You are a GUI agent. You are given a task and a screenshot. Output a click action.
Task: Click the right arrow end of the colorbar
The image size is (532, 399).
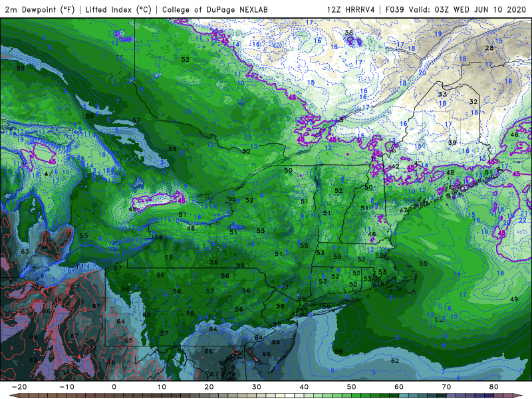519,396
